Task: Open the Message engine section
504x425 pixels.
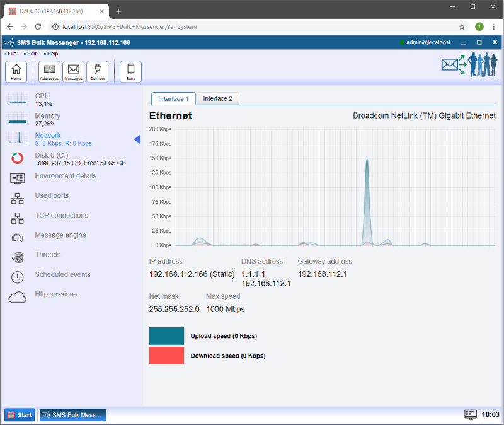Action: tap(60, 235)
